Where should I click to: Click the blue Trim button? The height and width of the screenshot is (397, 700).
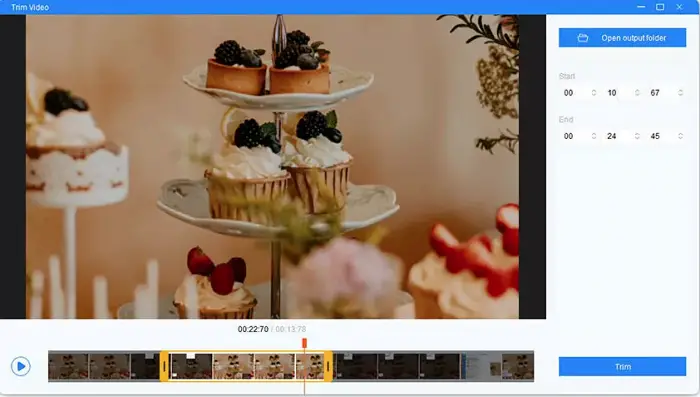622,367
